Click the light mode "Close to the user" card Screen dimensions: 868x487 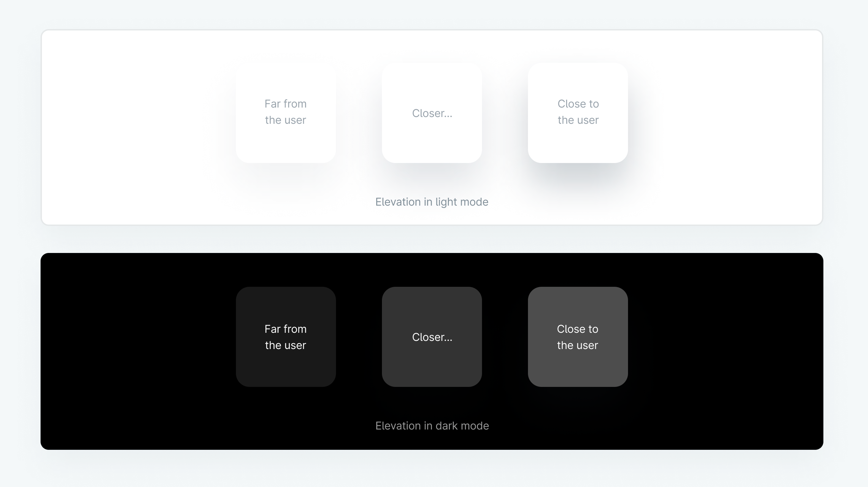pyautogui.click(x=578, y=113)
